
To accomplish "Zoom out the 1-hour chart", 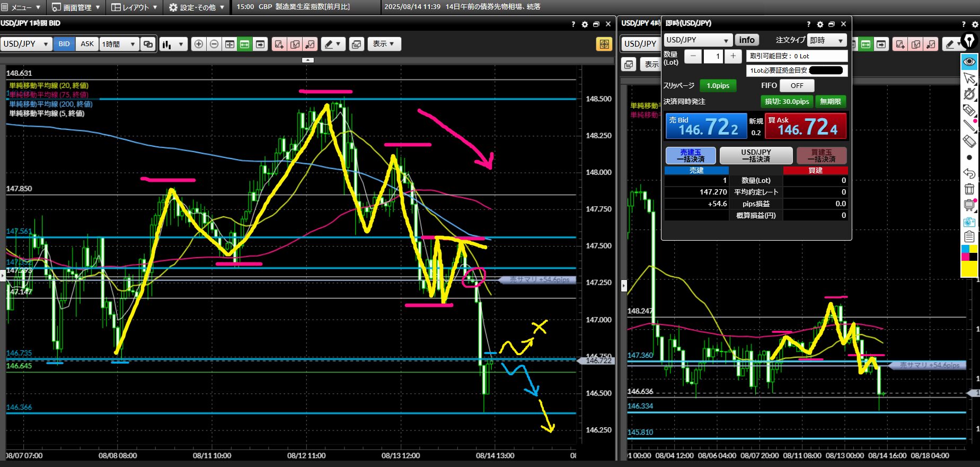I will [214, 44].
